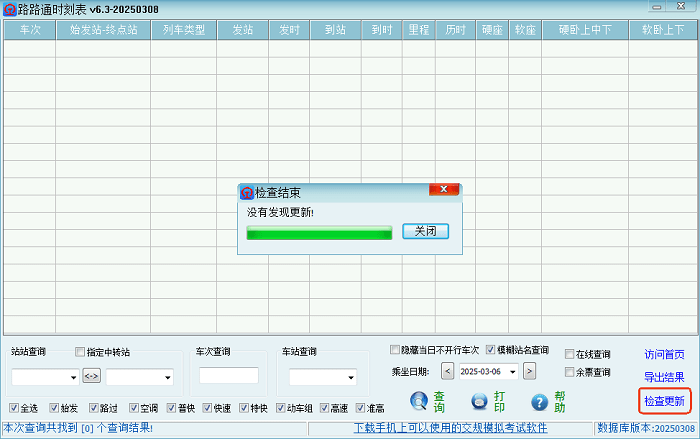The height and width of the screenshot is (439, 700).
Task: Click the 关闭 button in dialog
Action: tap(425, 231)
